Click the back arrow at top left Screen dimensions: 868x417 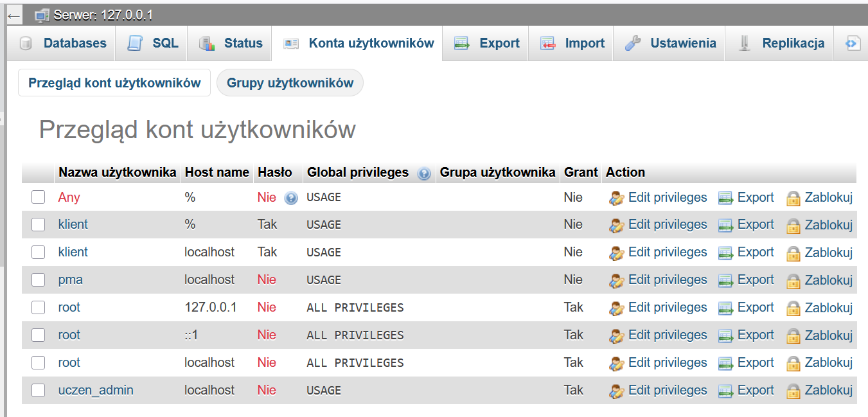click(14, 15)
